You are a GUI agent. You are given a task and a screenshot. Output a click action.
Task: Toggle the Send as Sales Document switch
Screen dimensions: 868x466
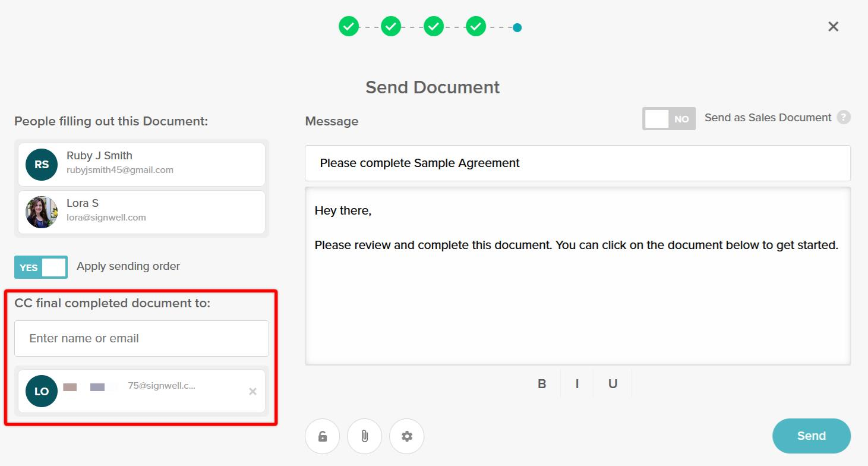(668, 119)
